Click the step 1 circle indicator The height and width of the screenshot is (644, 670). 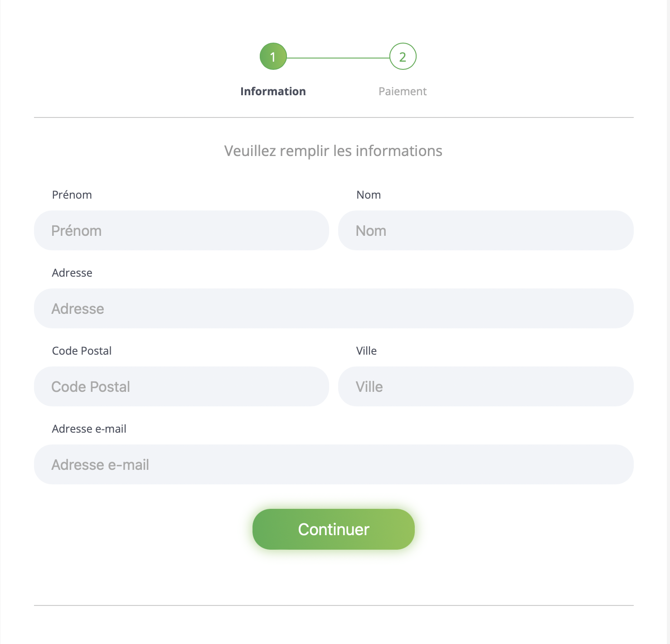coord(273,57)
